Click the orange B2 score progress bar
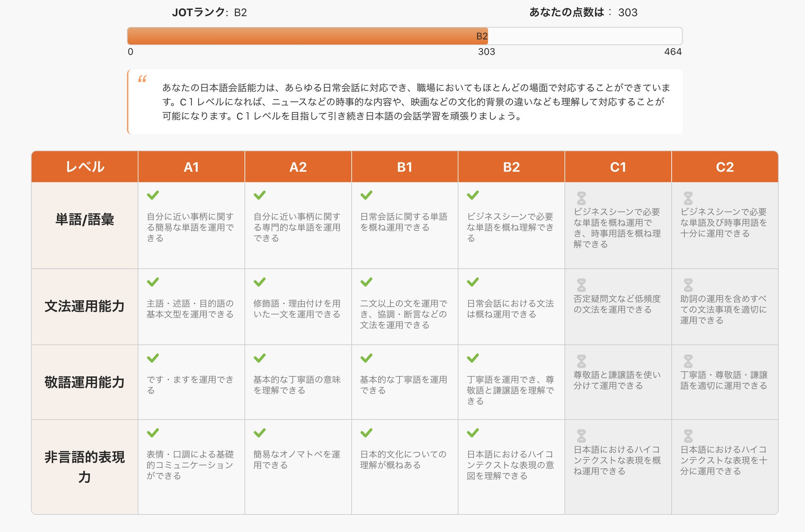This screenshot has width=805, height=532. [308, 36]
